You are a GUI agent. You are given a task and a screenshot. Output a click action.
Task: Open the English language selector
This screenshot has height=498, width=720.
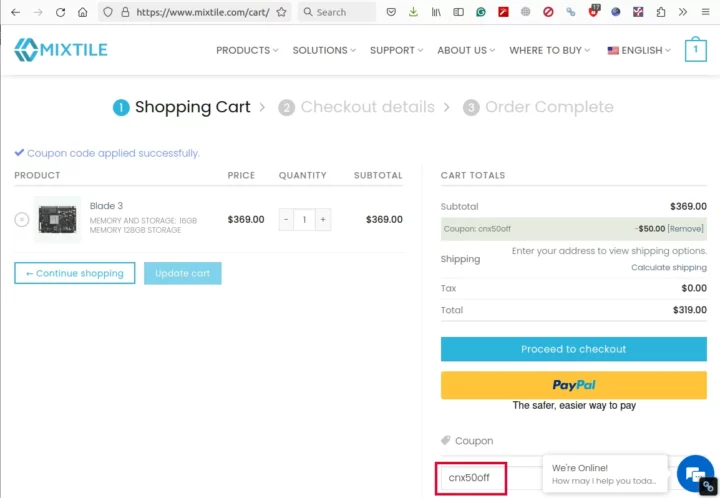(x=639, y=50)
